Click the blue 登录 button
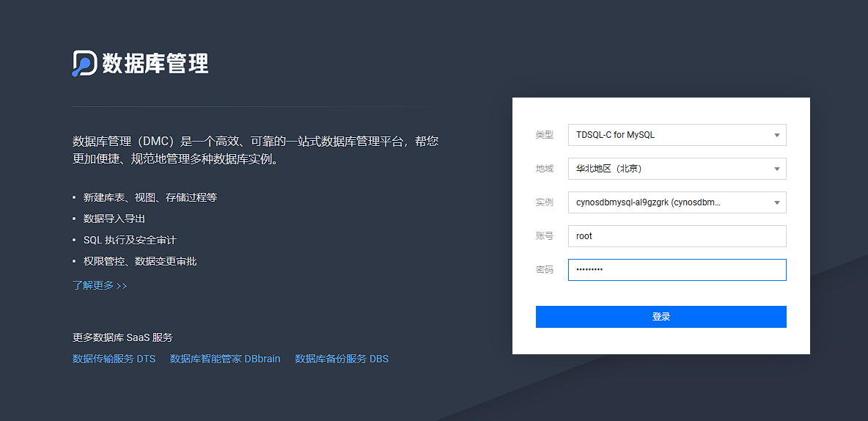Image resolution: width=868 pixels, height=421 pixels. (x=661, y=317)
